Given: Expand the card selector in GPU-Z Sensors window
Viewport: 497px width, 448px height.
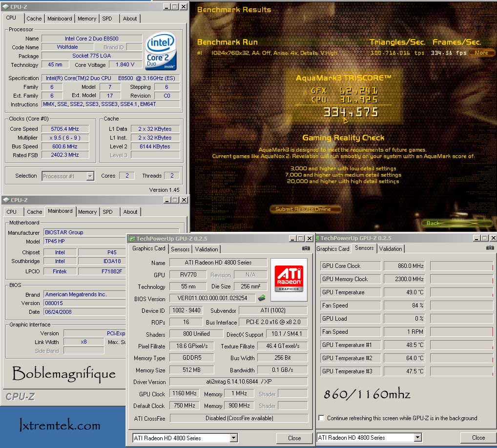Looking at the screenshot, I should click(418, 438).
